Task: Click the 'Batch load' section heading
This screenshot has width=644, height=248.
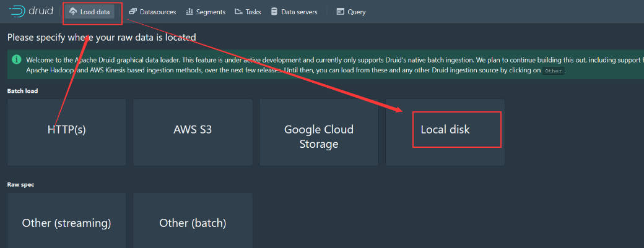Action: pos(22,90)
